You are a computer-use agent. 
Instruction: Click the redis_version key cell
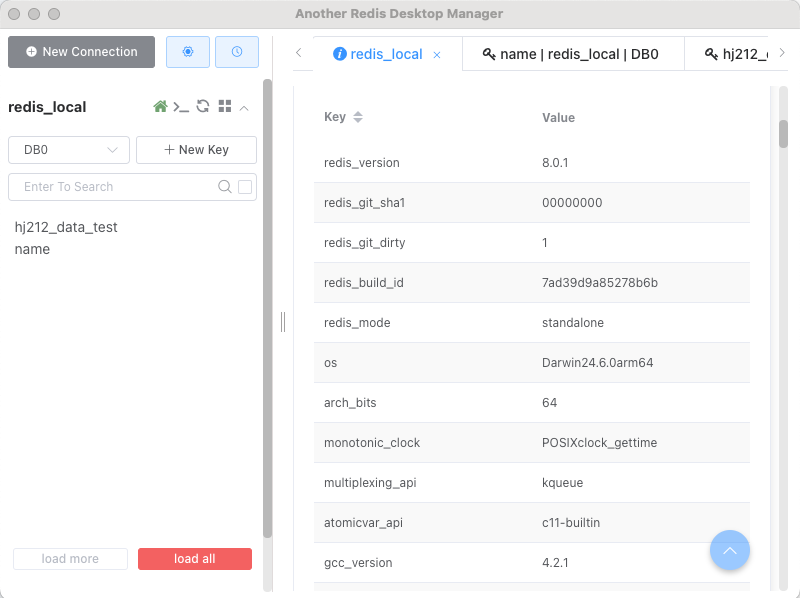362,163
